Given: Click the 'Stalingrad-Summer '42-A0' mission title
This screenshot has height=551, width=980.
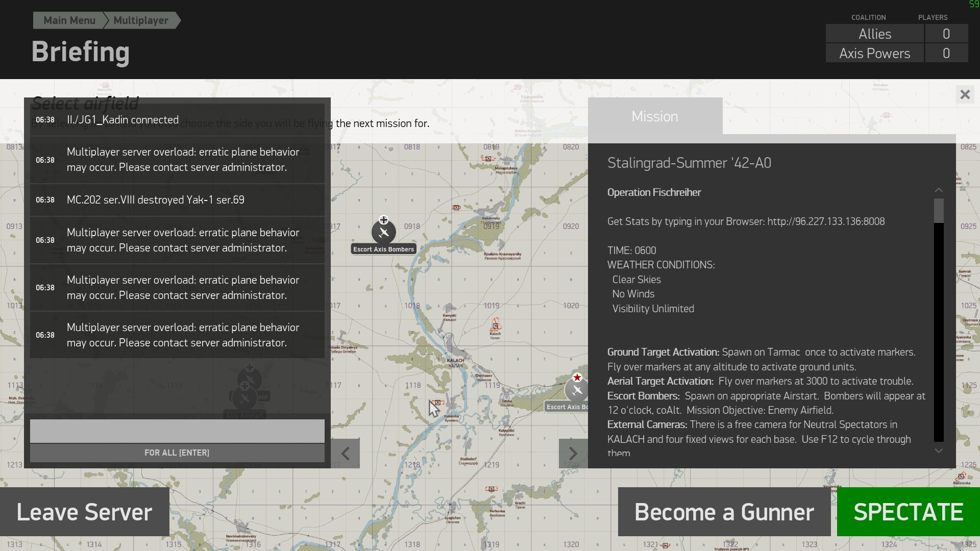Looking at the screenshot, I should pos(689,163).
